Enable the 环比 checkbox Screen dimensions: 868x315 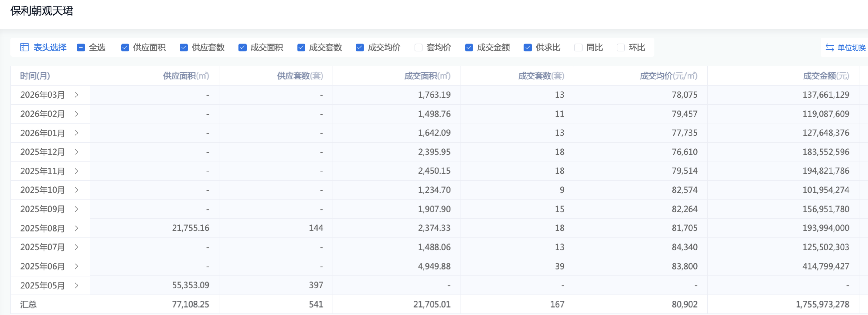621,48
